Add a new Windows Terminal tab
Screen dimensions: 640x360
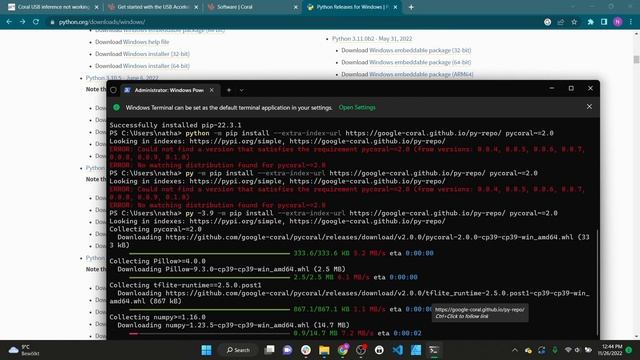(229, 90)
